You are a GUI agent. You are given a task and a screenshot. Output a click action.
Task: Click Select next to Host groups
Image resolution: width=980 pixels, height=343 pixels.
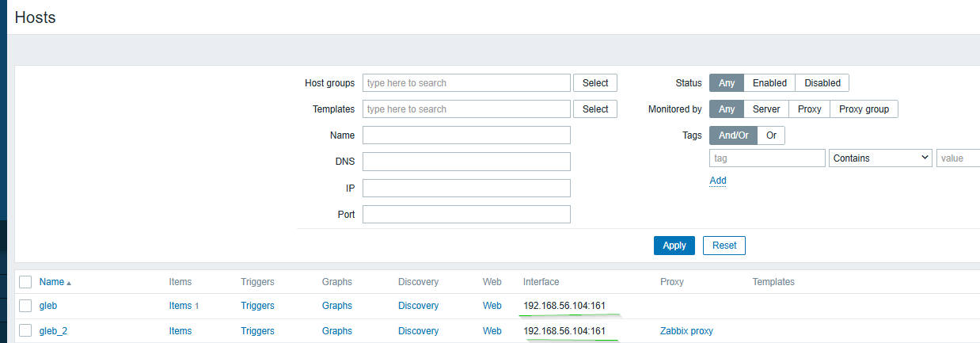pyautogui.click(x=594, y=83)
